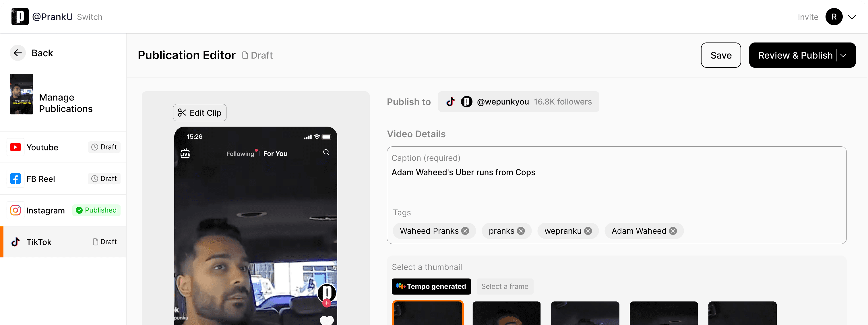This screenshot has width=868, height=325.
Task: Open the Review & Publish dropdown arrow
Action: pyautogui.click(x=843, y=55)
